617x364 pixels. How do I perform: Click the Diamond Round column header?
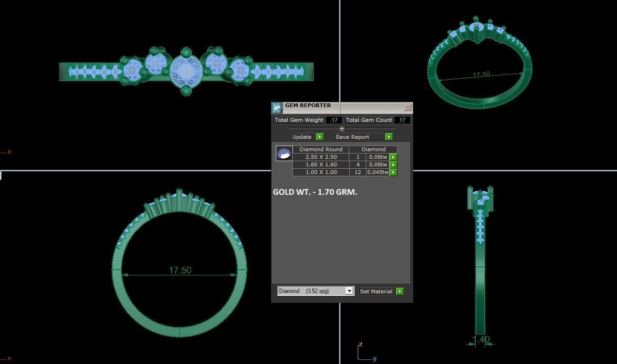tap(321, 149)
